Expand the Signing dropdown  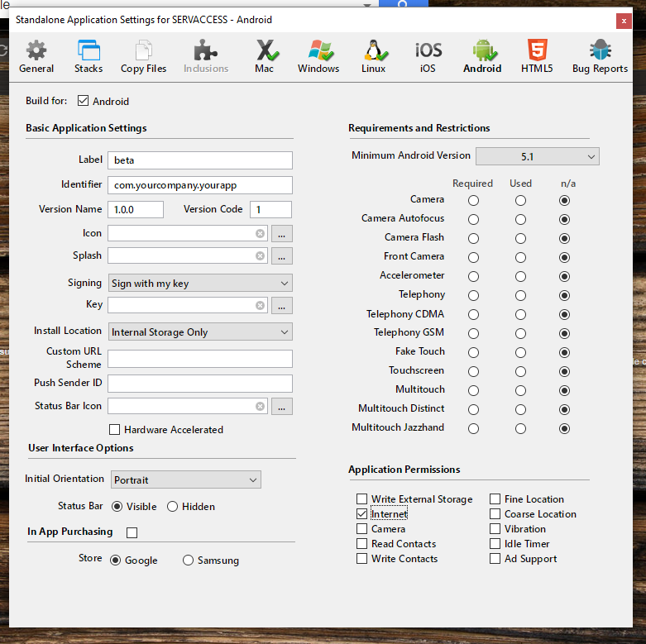point(199,283)
